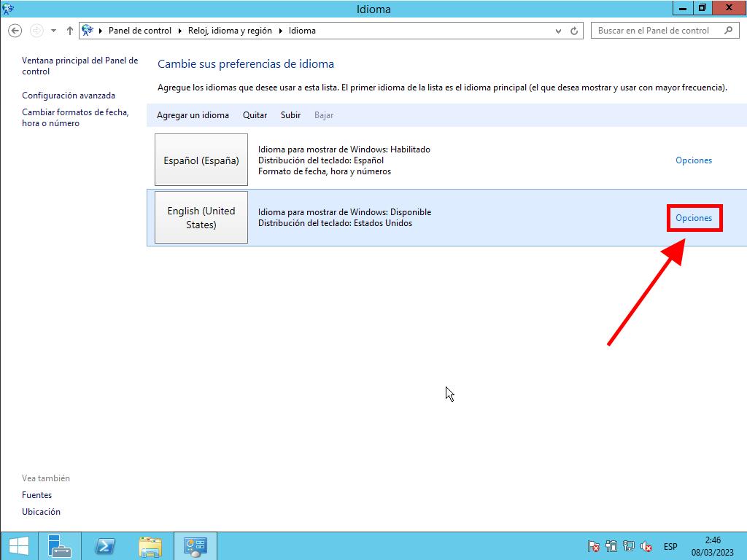The height and width of the screenshot is (560, 747).
Task: Open Server Manager from the taskbar
Action: (x=59, y=545)
